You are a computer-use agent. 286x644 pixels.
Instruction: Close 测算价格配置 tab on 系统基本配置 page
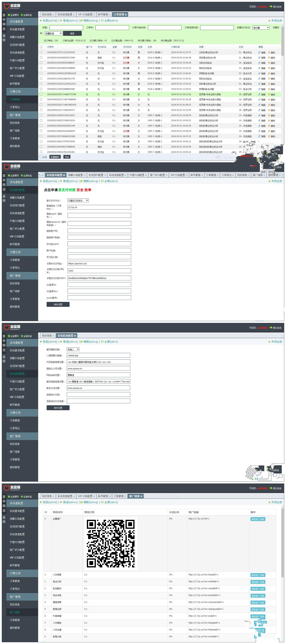tap(84, 175)
